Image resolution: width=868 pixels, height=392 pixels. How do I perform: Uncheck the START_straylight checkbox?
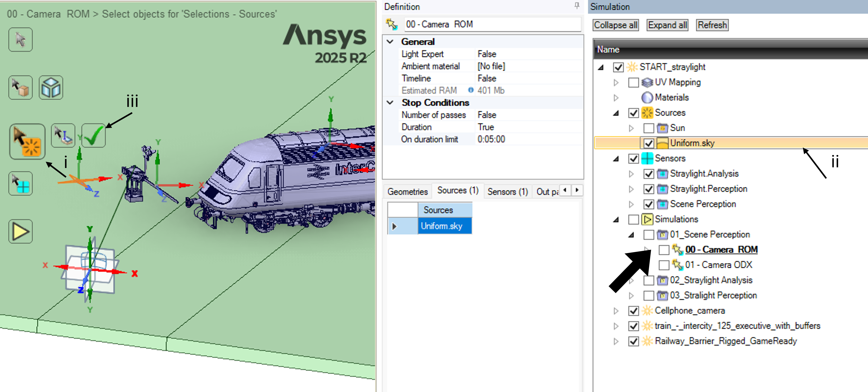618,67
